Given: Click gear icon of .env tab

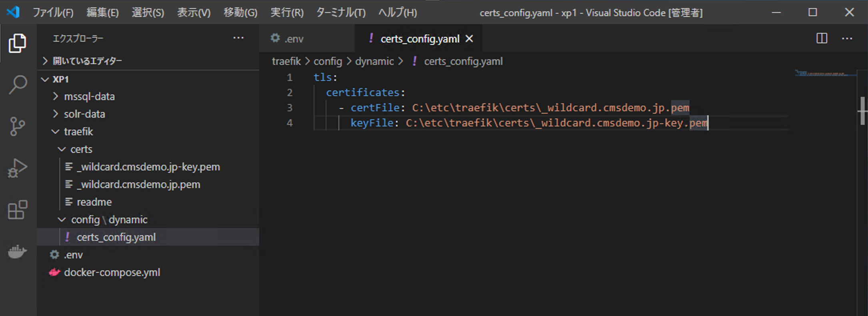Looking at the screenshot, I should click(x=275, y=38).
